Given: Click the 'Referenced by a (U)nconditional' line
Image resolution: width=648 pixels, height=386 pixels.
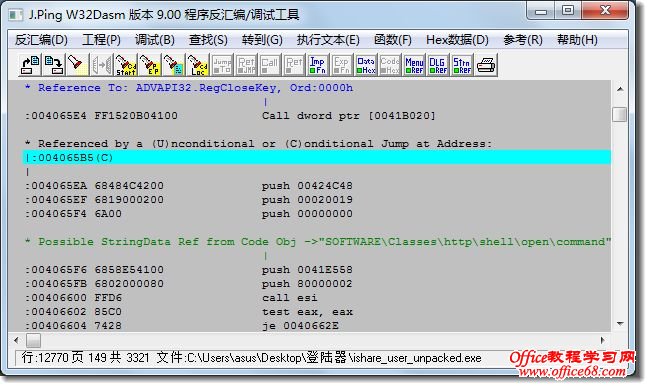Looking at the screenshot, I should click(x=258, y=144).
